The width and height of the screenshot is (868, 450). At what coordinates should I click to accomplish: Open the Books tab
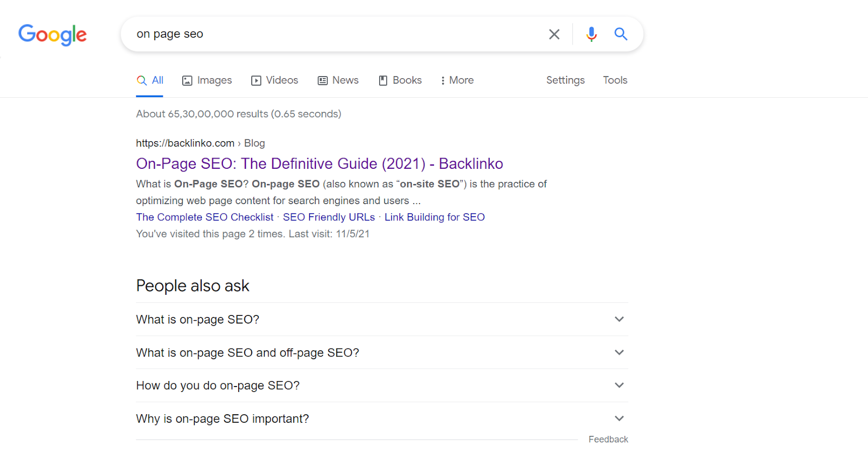[x=400, y=80]
